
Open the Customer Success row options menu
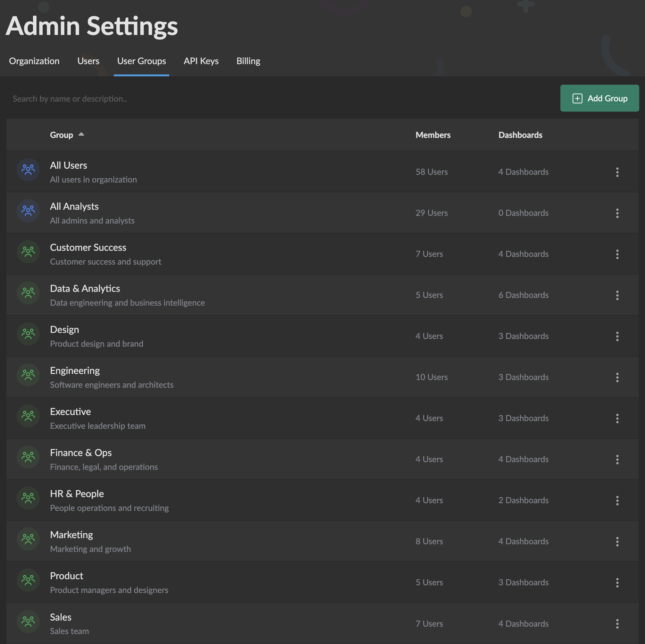click(617, 254)
